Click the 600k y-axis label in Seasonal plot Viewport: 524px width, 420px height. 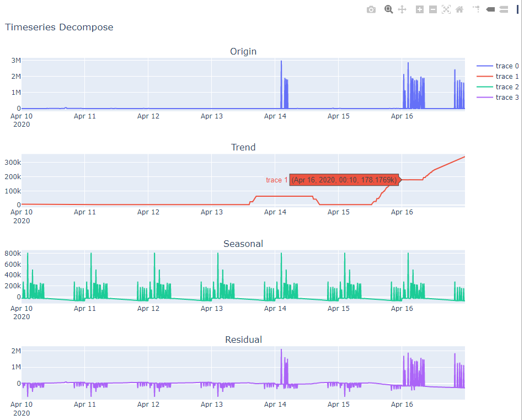(x=13, y=265)
